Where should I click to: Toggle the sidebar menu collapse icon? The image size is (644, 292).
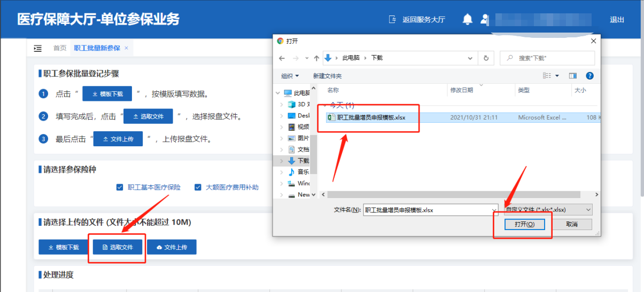(x=38, y=48)
